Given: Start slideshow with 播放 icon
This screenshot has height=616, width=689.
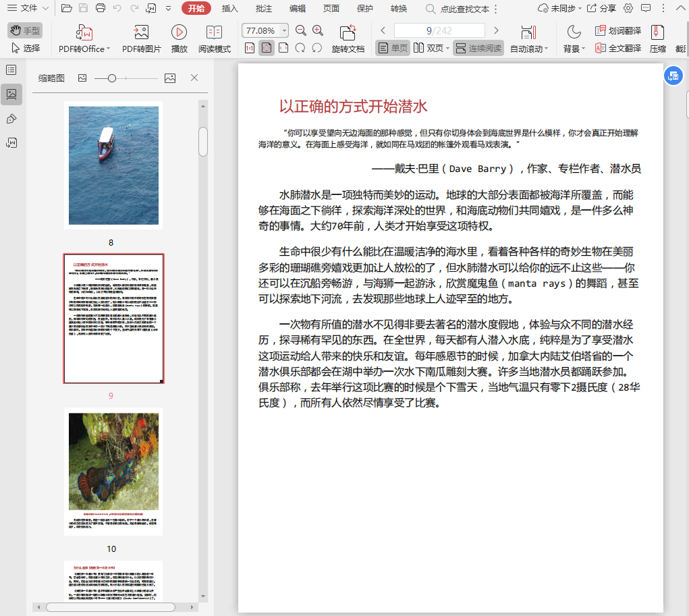Looking at the screenshot, I should click(179, 38).
